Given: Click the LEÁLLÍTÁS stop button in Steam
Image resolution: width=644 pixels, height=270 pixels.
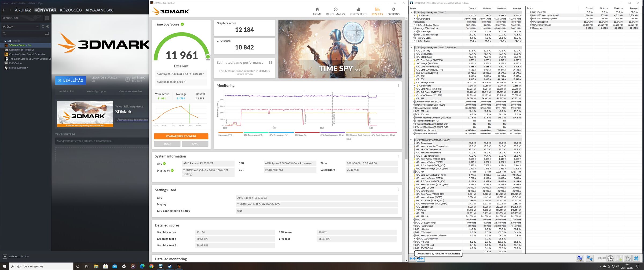Looking at the screenshot, I should pyautogui.click(x=71, y=80).
